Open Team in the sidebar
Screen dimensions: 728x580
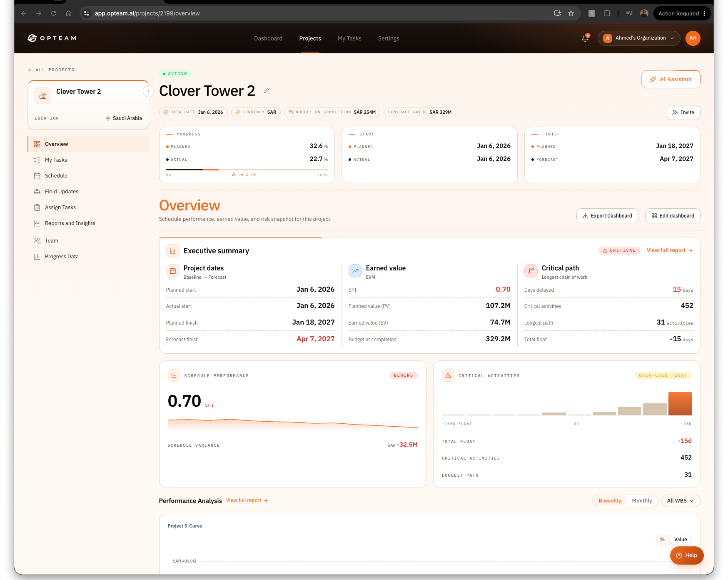point(88,241)
